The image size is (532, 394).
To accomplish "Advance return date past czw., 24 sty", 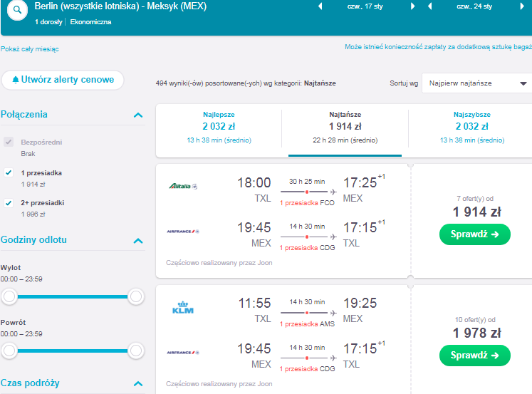I will pos(522,6).
